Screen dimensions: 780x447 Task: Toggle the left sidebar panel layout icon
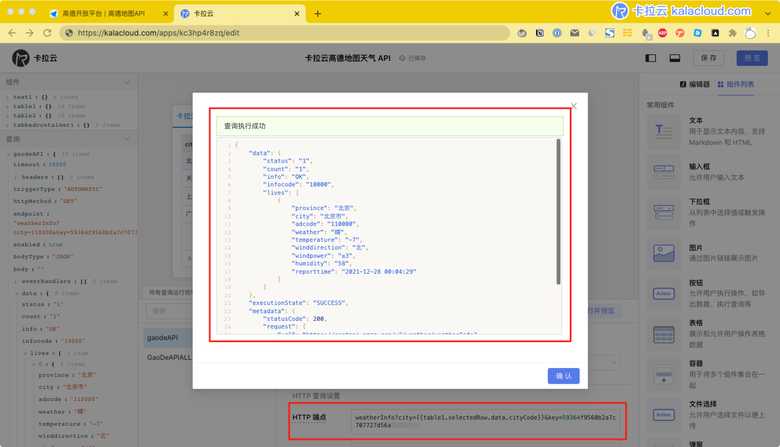pos(650,58)
